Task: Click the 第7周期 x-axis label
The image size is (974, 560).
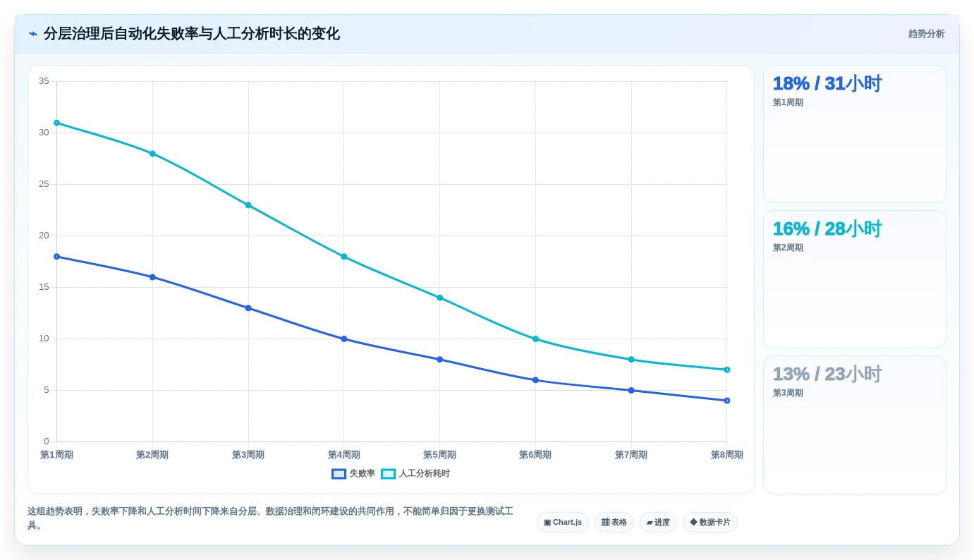Action: [x=631, y=455]
